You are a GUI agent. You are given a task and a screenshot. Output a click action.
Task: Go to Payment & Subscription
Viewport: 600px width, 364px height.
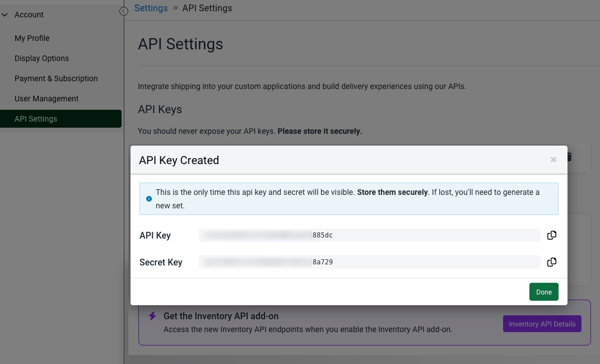point(56,78)
